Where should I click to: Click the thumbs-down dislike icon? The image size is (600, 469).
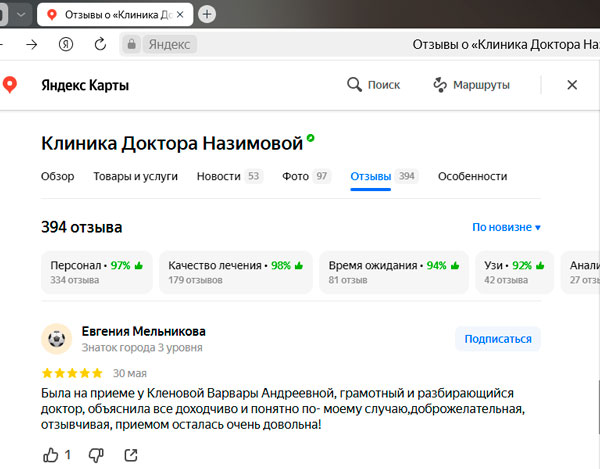pyautogui.click(x=96, y=455)
